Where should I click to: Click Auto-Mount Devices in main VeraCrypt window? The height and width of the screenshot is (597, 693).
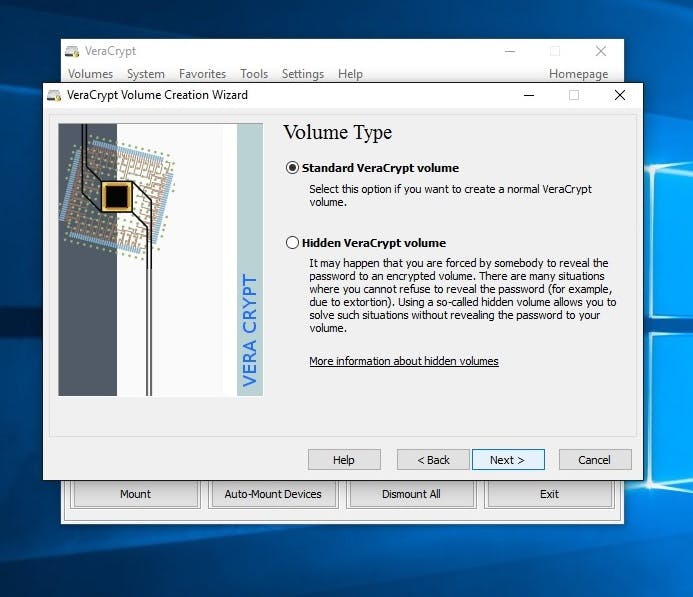tap(273, 494)
